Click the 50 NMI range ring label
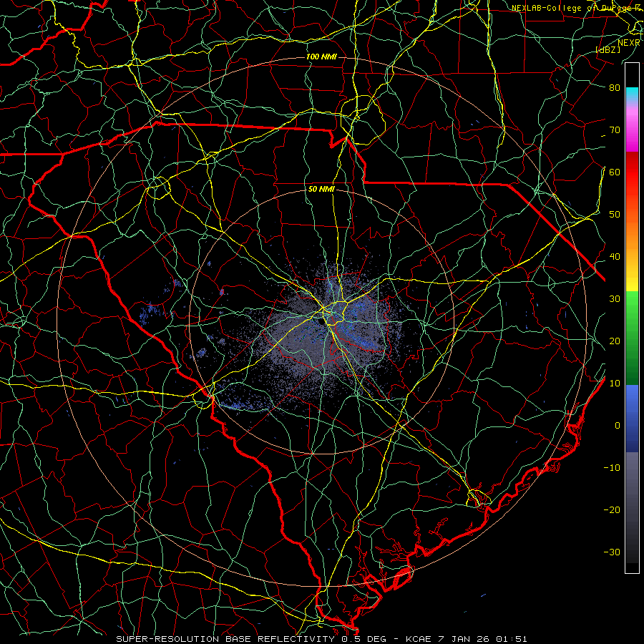 pyautogui.click(x=321, y=190)
